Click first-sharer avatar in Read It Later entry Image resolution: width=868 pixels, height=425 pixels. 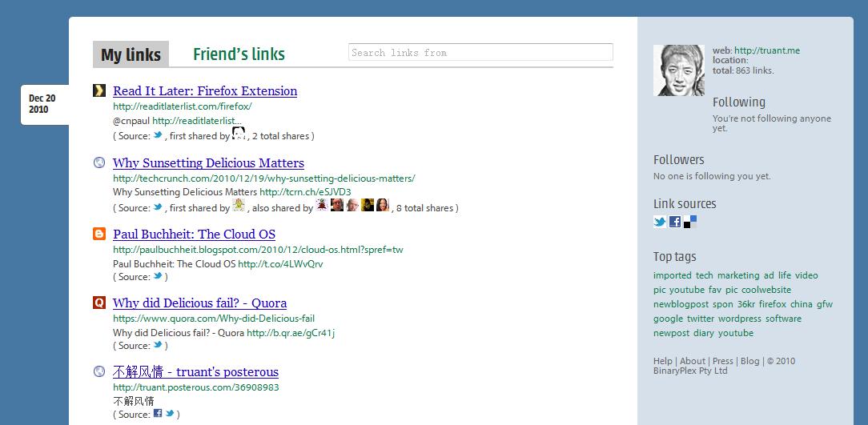pyautogui.click(x=239, y=133)
